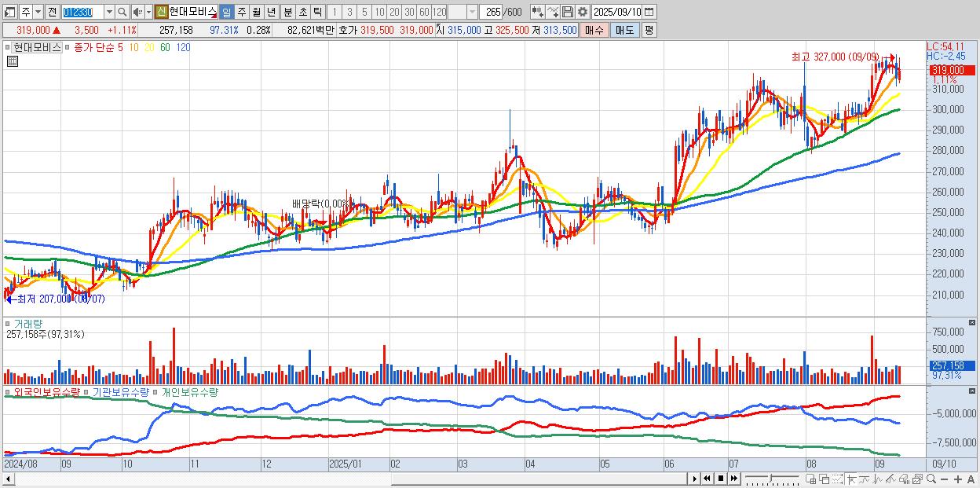Viewport: 980px width, 488px height.
Task: Select the 10 interval button
Action: click(379, 12)
